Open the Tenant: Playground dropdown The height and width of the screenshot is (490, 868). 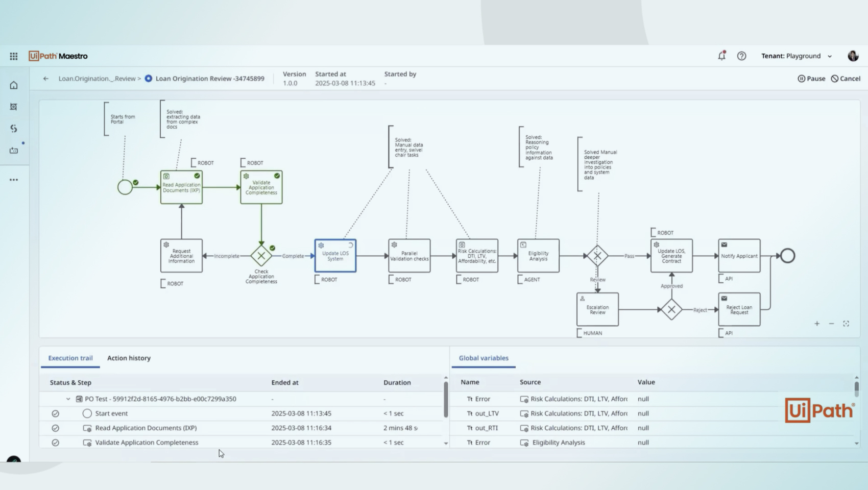pos(797,56)
